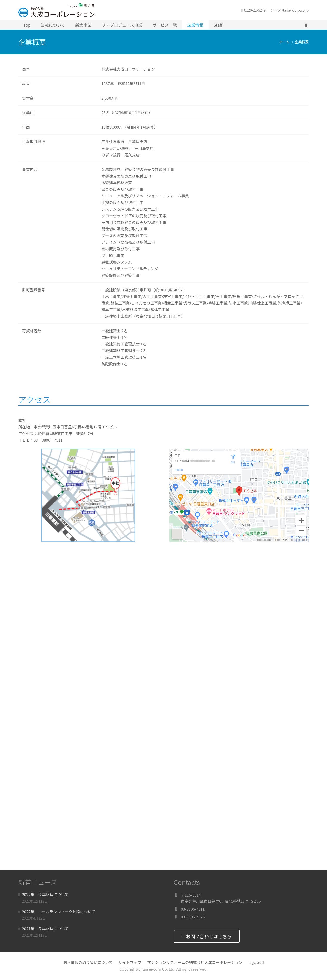The width and height of the screenshot is (327, 980).
Task: Click the info@taisei-corp.co.jp email link
Action: (291, 10)
